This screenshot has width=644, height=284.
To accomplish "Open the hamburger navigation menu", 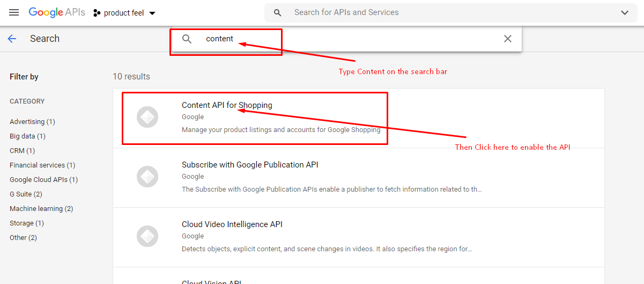I will (x=14, y=12).
